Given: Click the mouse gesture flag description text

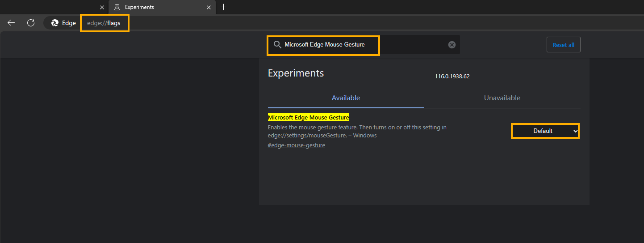Looking at the screenshot, I should pos(357,131).
